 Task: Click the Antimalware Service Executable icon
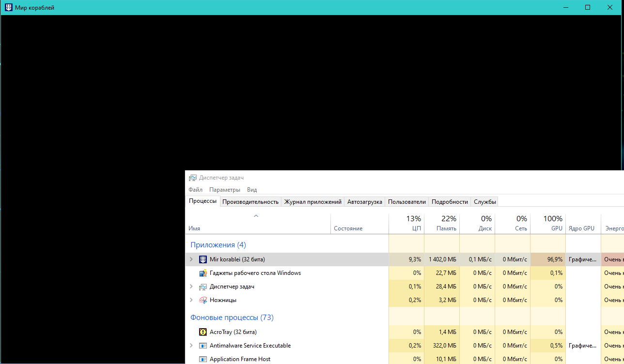click(x=203, y=346)
